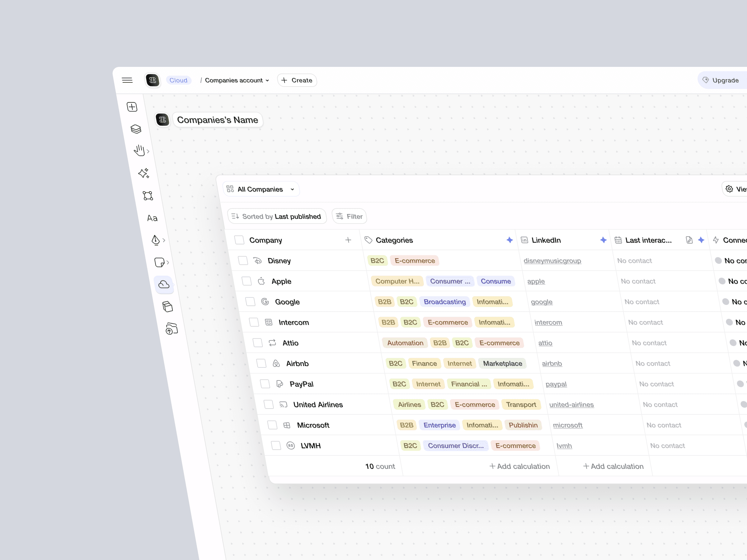The width and height of the screenshot is (747, 560).
Task: Open the Filter menu
Action: click(349, 216)
